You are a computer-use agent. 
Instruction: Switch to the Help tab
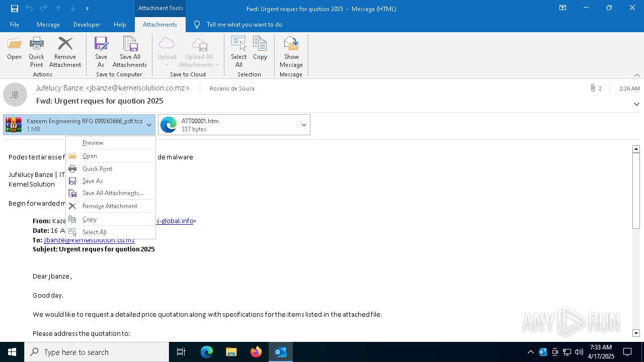point(120,25)
